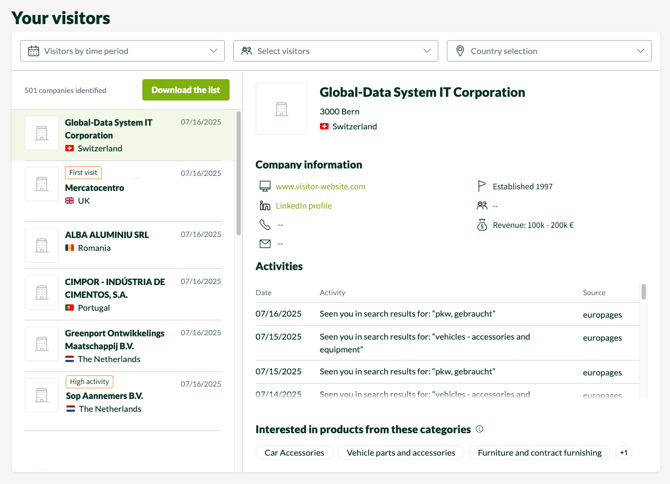Click the location pin icon in Country selection
This screenshot has height=484, width=670.
[460, 51]
